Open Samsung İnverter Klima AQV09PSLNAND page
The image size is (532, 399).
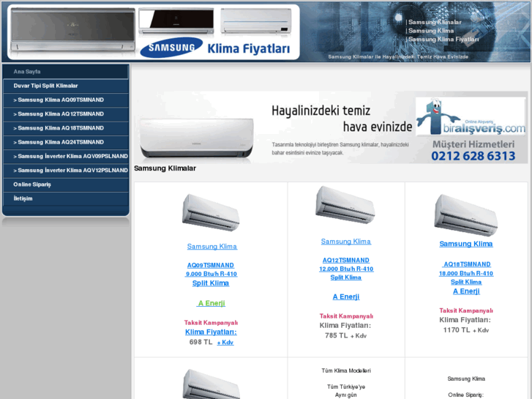pos(65,156)
